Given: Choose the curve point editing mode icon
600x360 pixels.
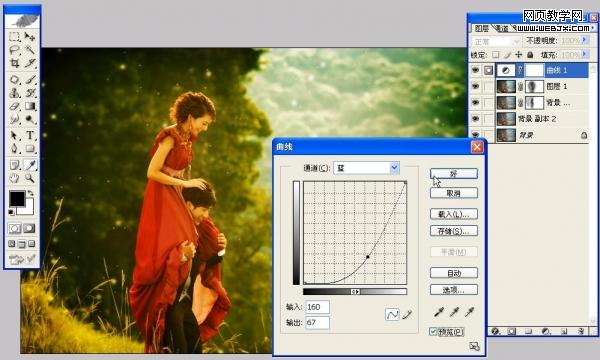Looking at the screenshot, I should pos(392,315).
